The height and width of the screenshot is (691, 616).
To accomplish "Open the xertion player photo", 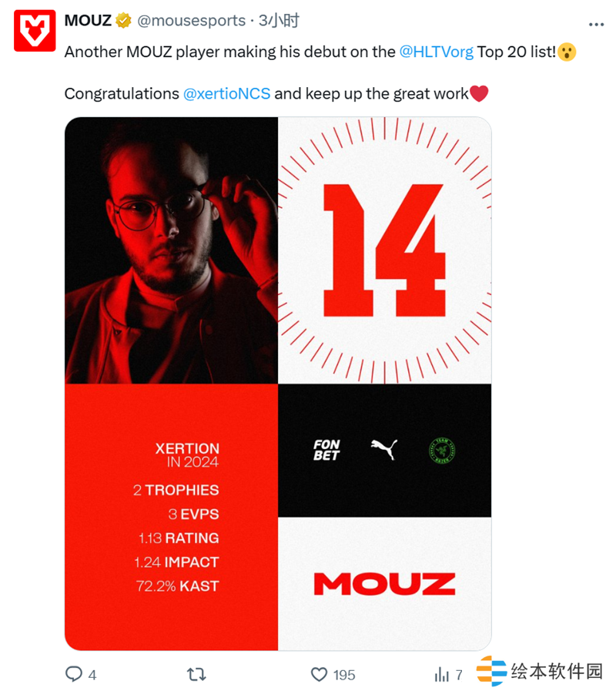I will coord(172,250).
